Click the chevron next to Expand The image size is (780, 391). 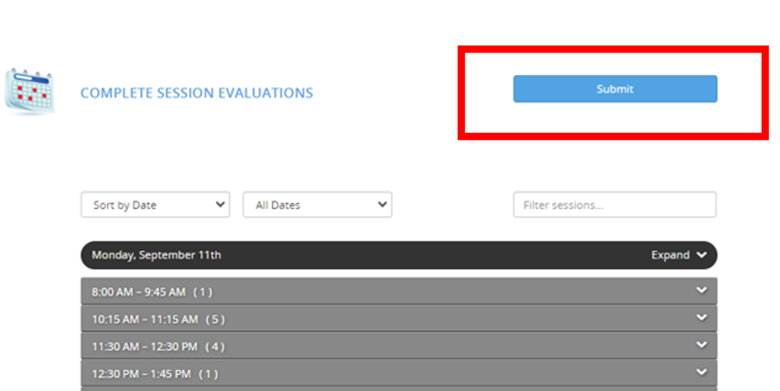[701, 255]
